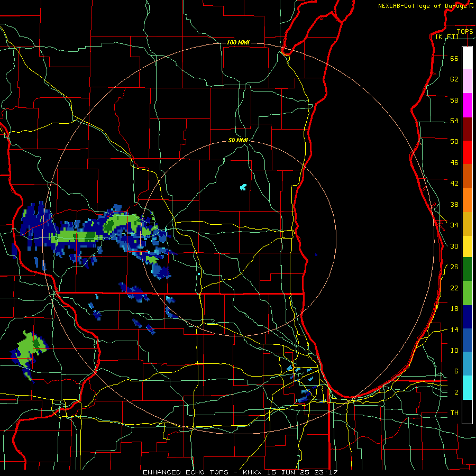Click the "10" legend value
The height and width of the screenshot is (476, 476).
(x=454, y=350)
